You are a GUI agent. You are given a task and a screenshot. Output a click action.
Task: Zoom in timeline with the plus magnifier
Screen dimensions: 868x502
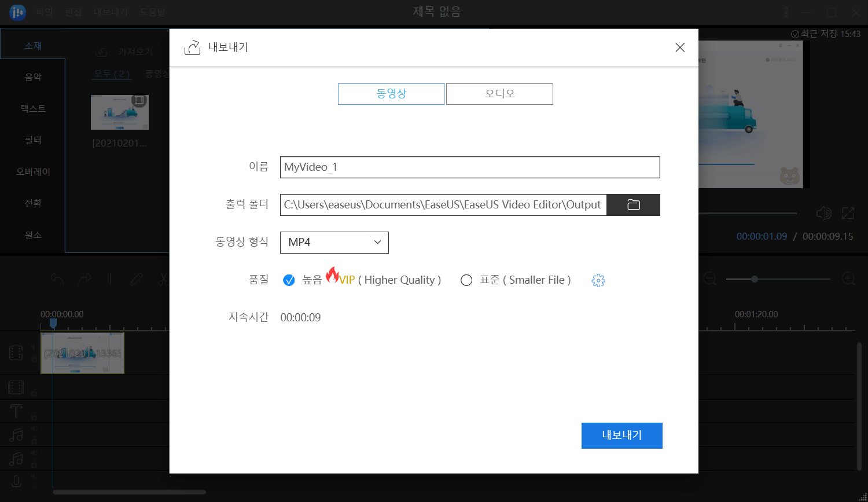tap(848, 279)
